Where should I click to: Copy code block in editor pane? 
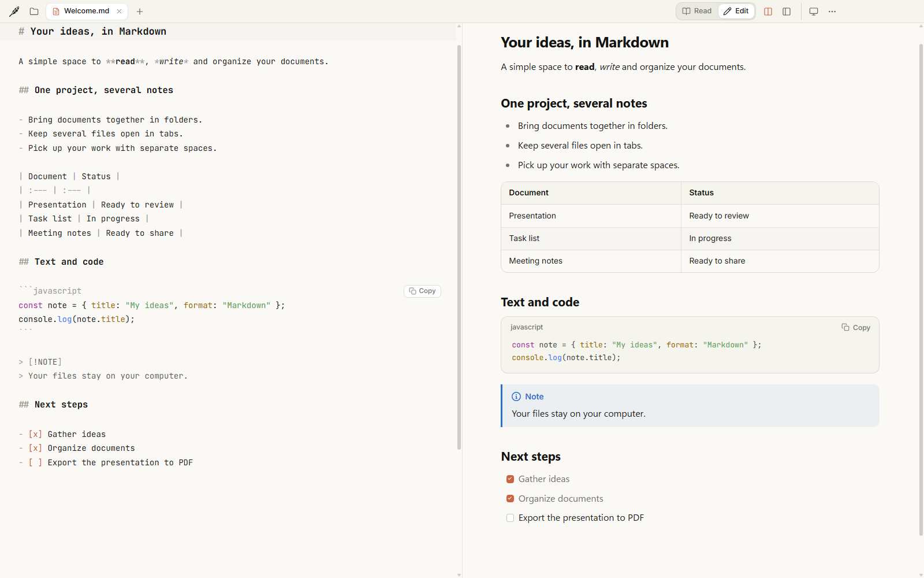tap(422, 291)
